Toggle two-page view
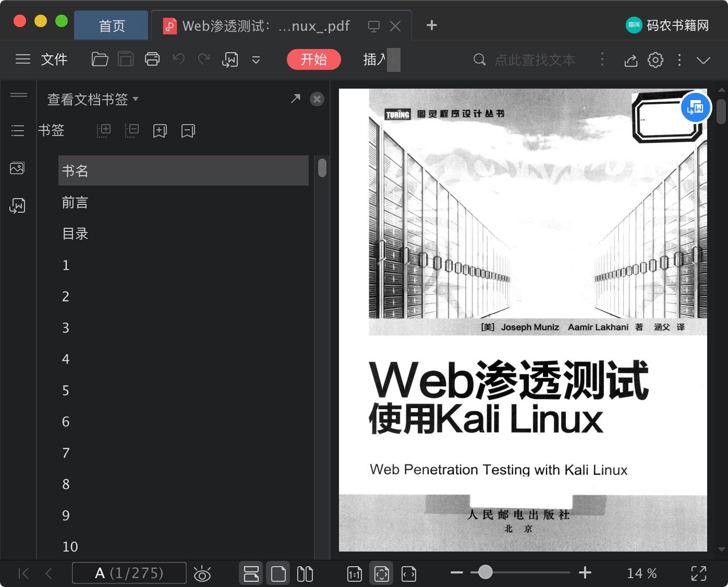 [x=305, y=574]
